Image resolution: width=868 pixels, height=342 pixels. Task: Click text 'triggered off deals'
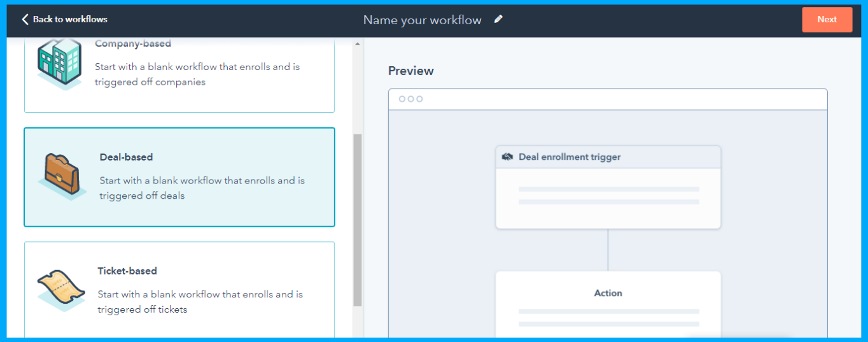click(x=142, y=196)
